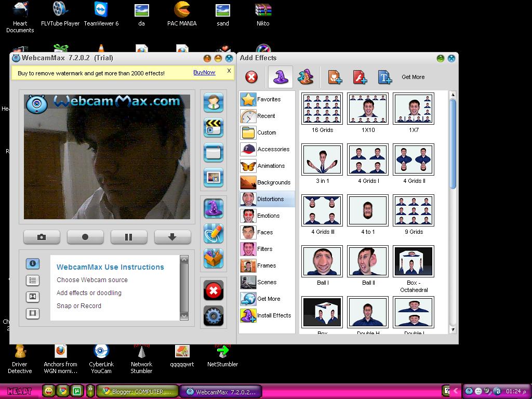Open the BuyNow link
532x399 pixels.
pyautogui.click(x=204, y=72)
